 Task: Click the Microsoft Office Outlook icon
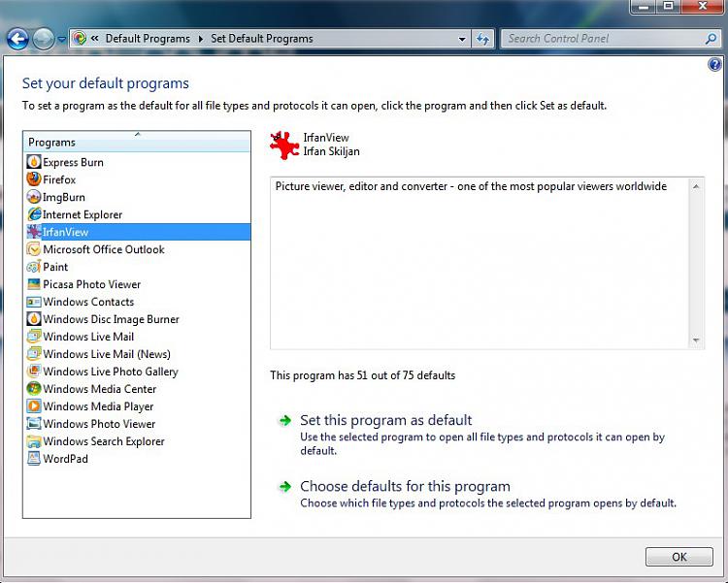33,249
